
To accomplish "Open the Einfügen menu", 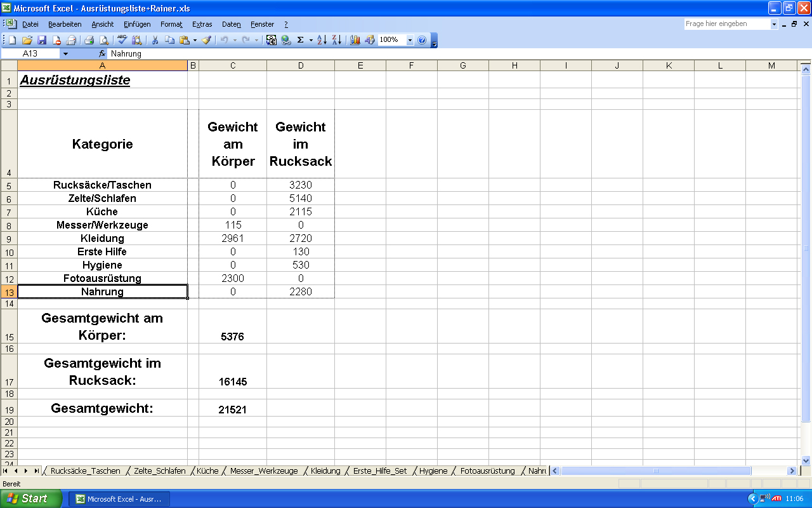I will click(137, 24).
